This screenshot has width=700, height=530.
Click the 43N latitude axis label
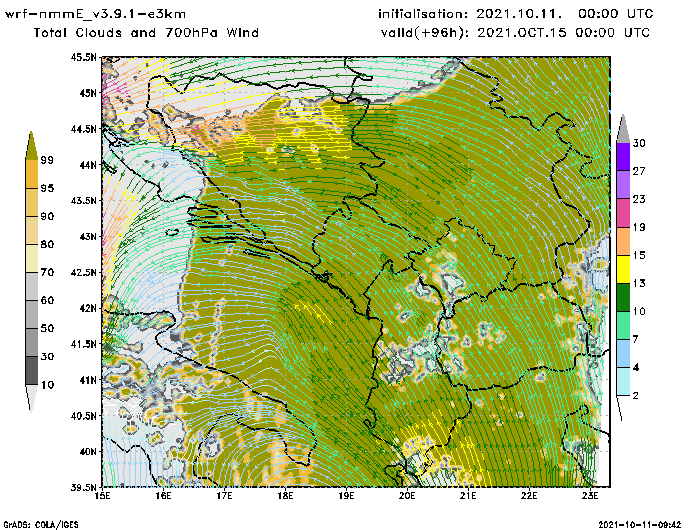[88, 236]
